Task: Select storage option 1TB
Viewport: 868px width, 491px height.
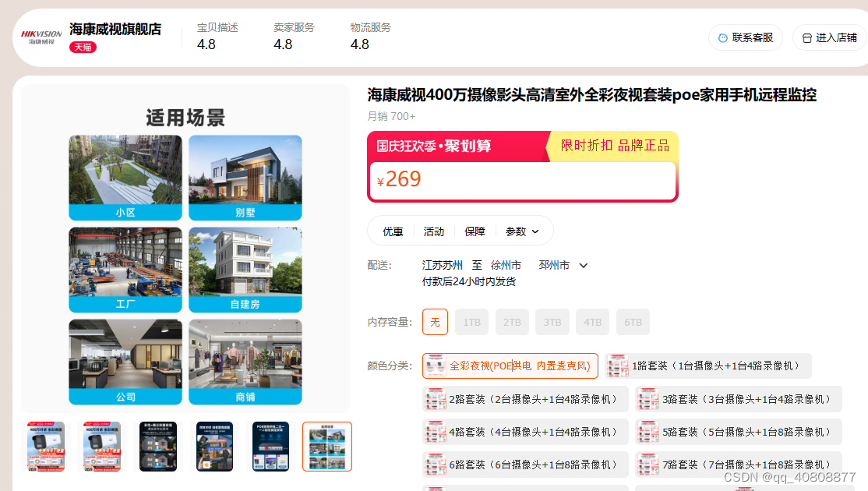Action: pyautogui.click(x=471, y=322)
